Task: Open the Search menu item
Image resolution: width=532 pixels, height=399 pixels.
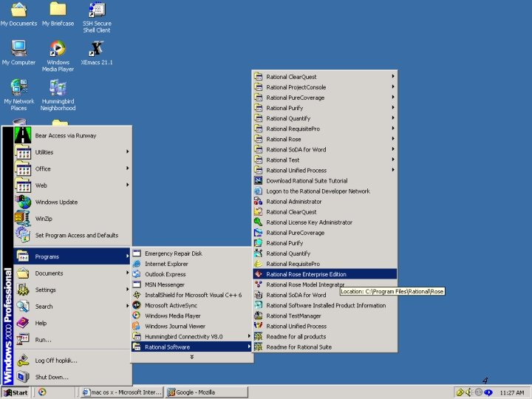Action: pyautogui.click(x=72, y=307)
